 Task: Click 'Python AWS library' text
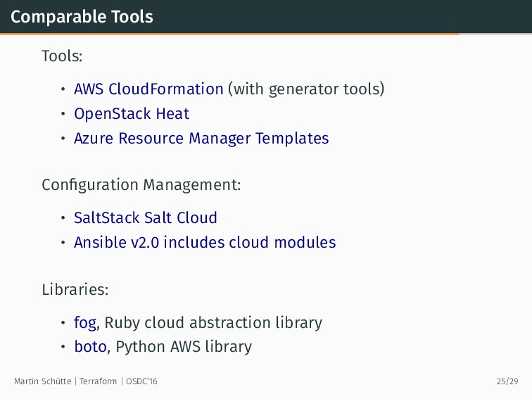pos(184,347)
